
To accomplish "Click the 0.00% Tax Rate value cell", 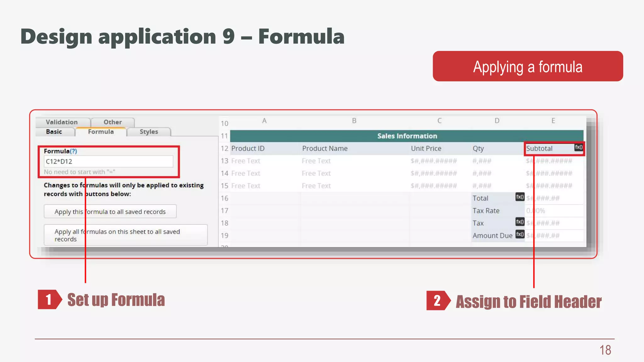I will [554, 211].
